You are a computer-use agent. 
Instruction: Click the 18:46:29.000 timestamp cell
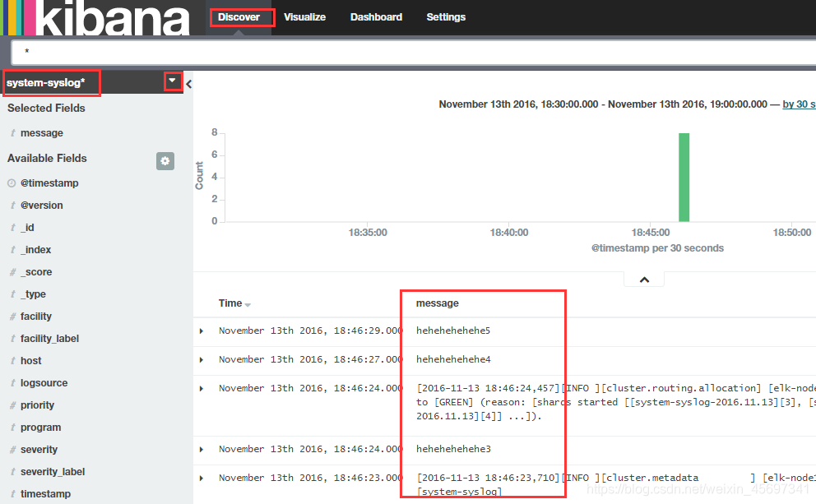[x=311, y=331]
